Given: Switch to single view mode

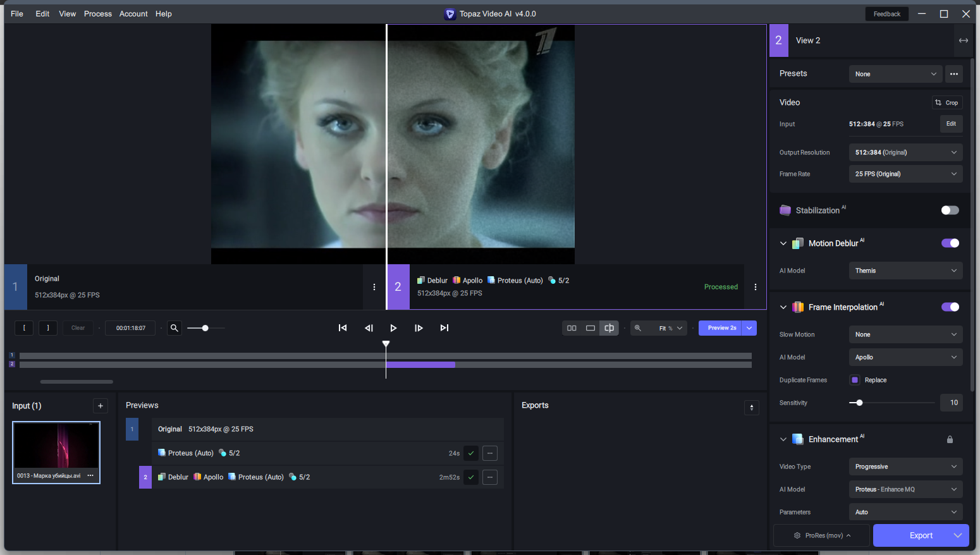Looking at the screenshot, I should (591, 328).
